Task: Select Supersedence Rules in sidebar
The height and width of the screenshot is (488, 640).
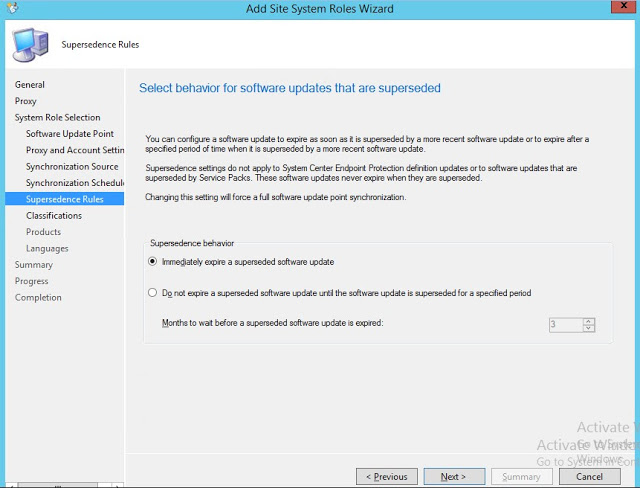Action: pyautogui.click(x=65, y=199)
